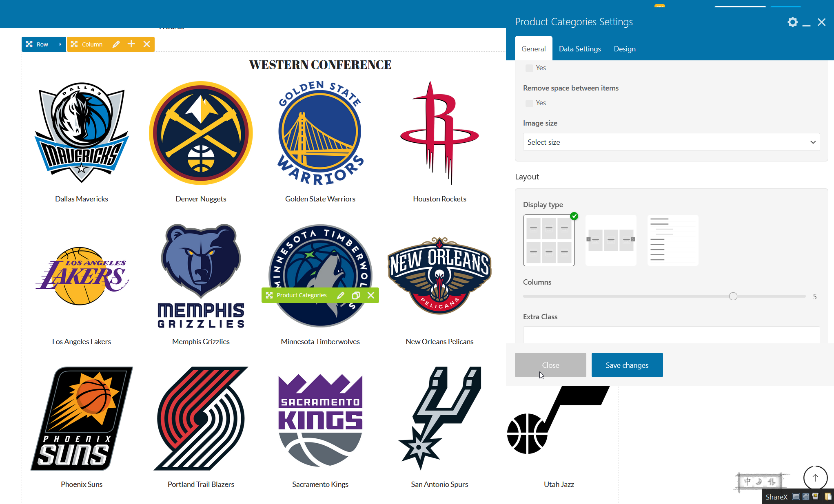Click the Column add plus icon
Viewport: 834px width, 504px height.
coord(131,44)
